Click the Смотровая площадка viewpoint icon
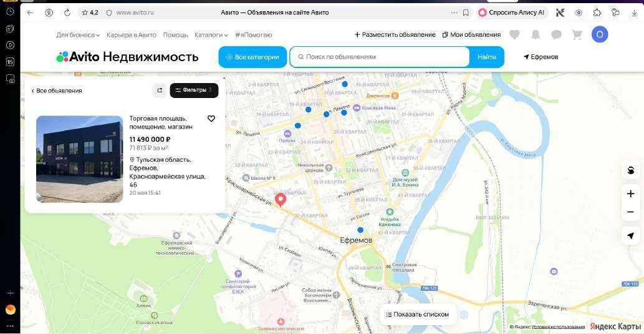The width and height of the screenshot is (644, 334). tap(388, 266)
